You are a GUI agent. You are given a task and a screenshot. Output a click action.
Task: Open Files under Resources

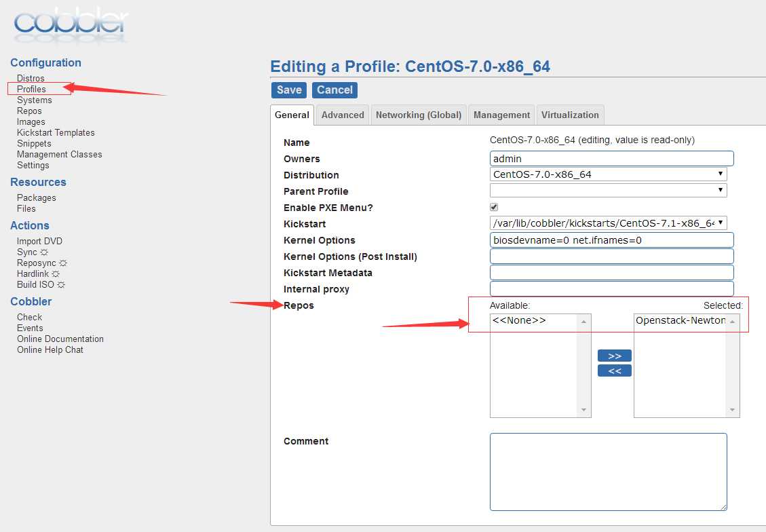(26, 208)
